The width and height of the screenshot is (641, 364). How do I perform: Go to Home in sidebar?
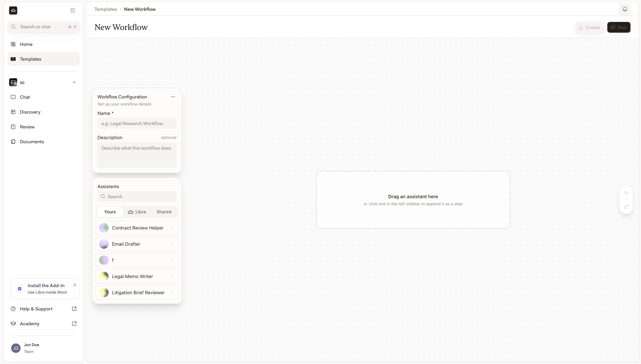(44, 44)
